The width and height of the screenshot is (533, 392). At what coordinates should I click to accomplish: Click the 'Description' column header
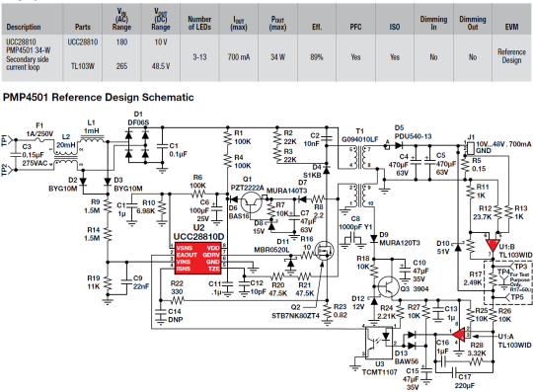point(24,27)
